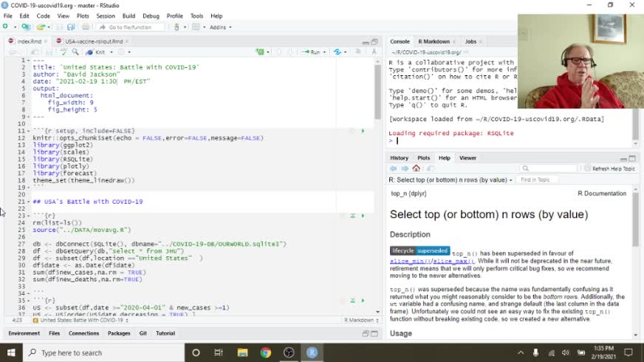Go back in Help pane
This screenshot has width=644, height=362.
tap(394, 168)
